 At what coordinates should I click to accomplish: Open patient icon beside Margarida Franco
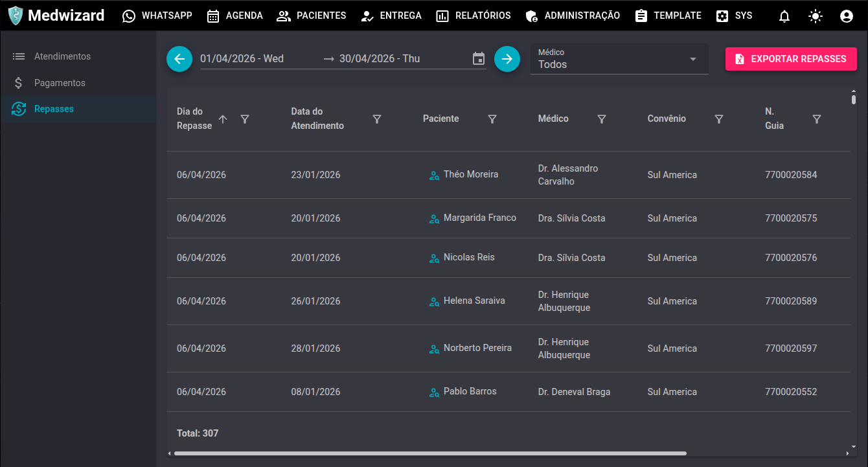tap(435, 219)
